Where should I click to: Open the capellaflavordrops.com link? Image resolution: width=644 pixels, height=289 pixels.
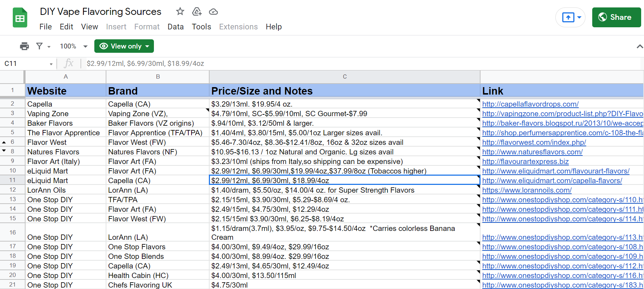click(530, 104)
